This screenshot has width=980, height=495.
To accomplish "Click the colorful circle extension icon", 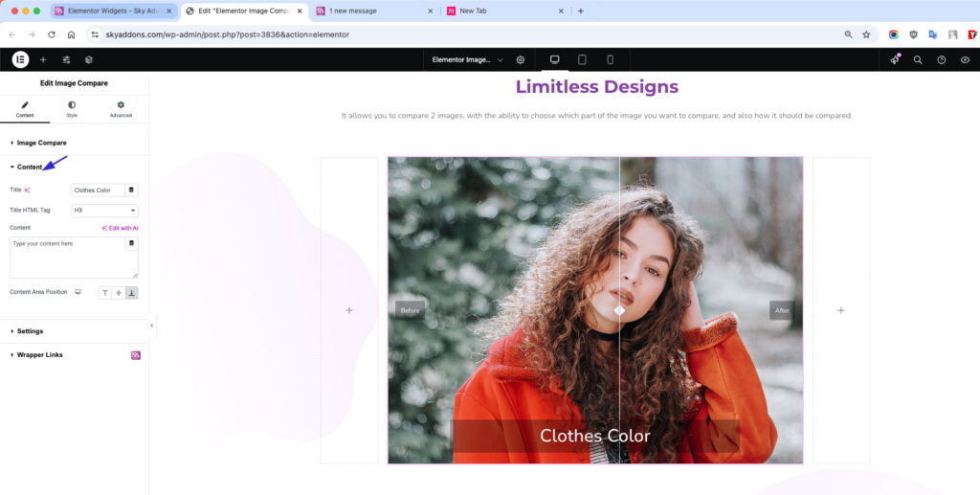I will (894, 35).
